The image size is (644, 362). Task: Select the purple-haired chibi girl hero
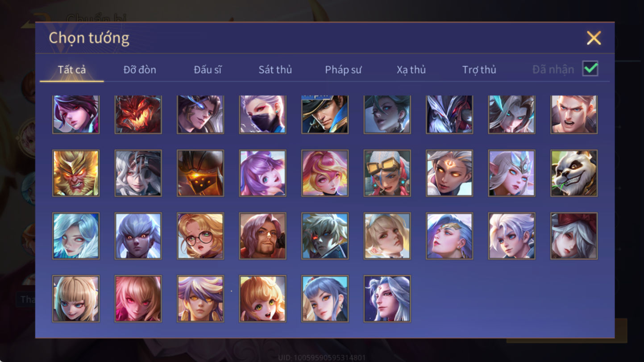263,173
